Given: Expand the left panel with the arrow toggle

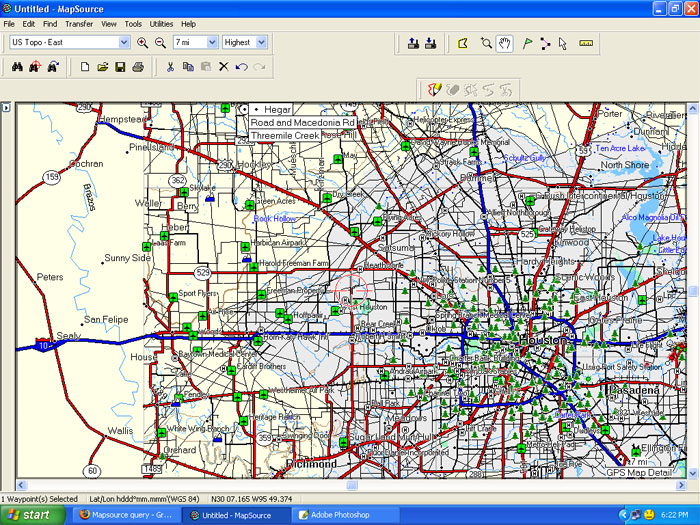Looking at the screenshot, I should pos(6,108).
